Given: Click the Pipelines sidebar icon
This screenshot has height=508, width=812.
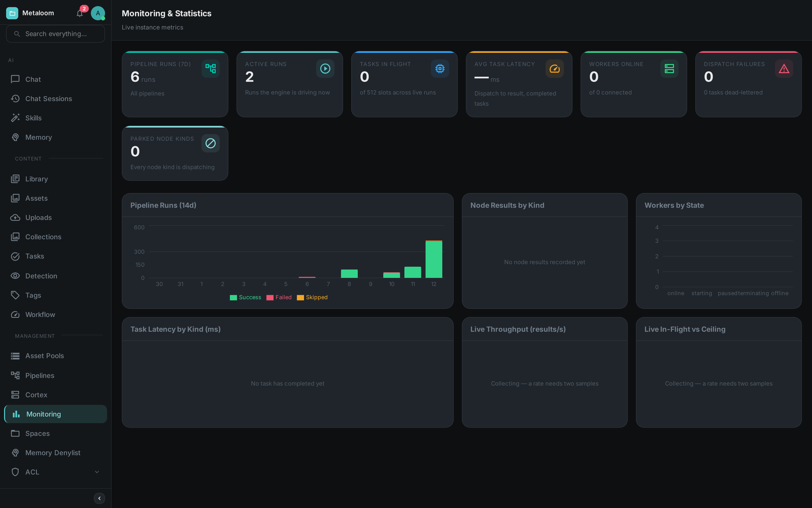Looking at the screenshot, I should point(15,375).
